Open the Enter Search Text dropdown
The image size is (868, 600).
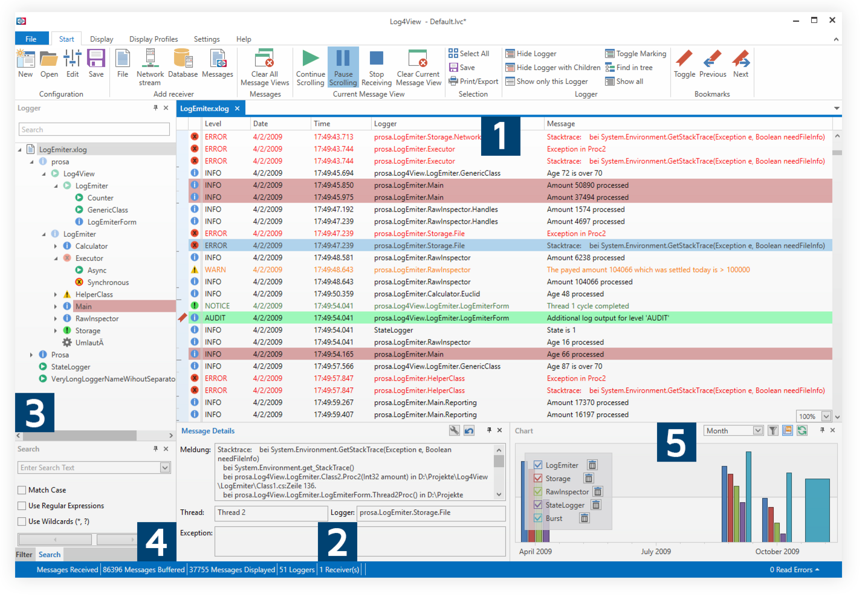pyautogui.click(x=164, y=468)
